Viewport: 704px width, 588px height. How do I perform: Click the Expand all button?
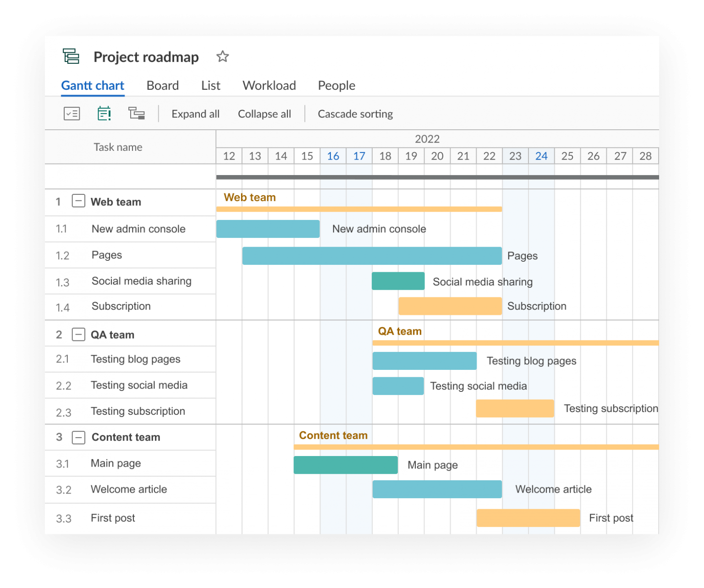click(x=196, y=114)
